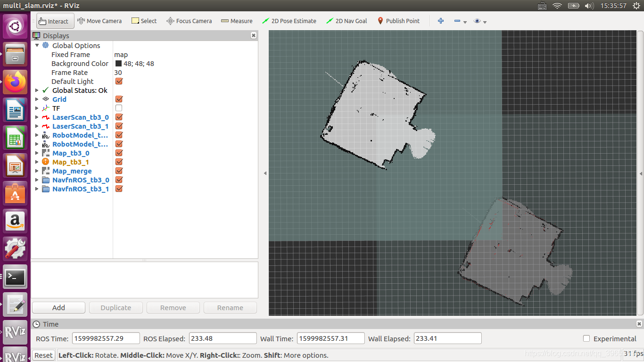
Task: Expand the Grid display node
Action: click(x=37, y=99)
